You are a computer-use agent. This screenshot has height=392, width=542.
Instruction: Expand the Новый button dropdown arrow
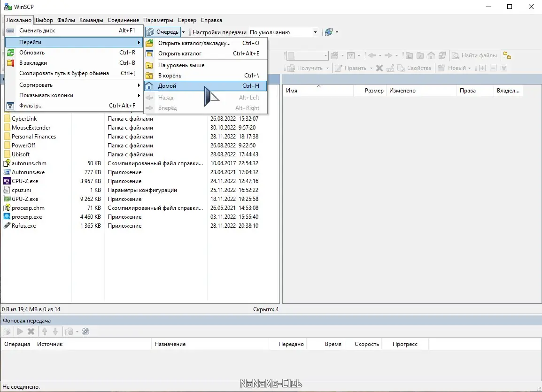[469, 68]
